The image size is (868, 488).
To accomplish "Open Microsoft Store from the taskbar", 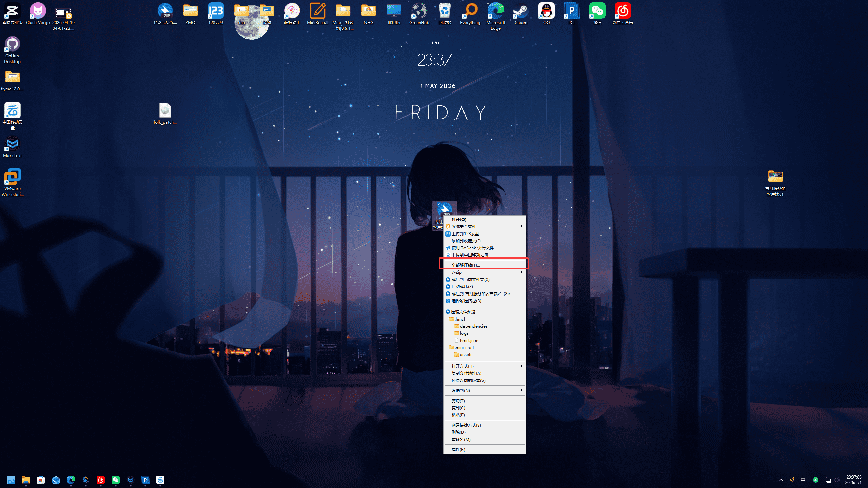I will pos(41,480).
